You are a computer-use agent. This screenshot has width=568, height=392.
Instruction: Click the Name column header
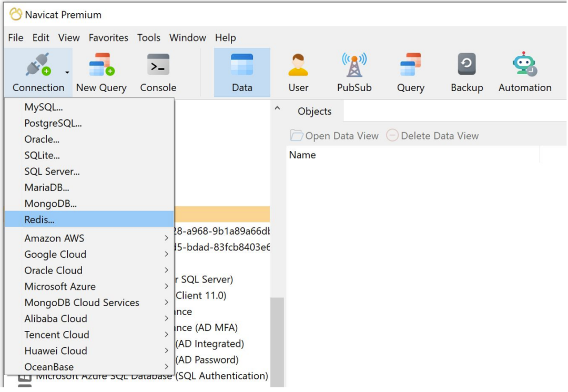pyautogui.click(x=413, y=155)
